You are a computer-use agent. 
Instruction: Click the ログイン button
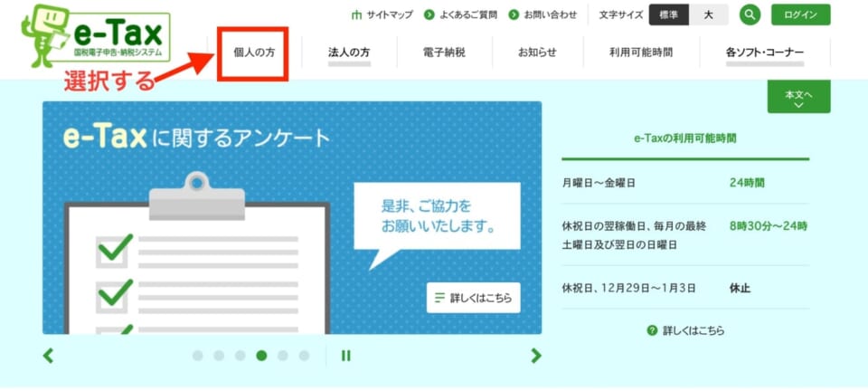click(x=800, y=15)
